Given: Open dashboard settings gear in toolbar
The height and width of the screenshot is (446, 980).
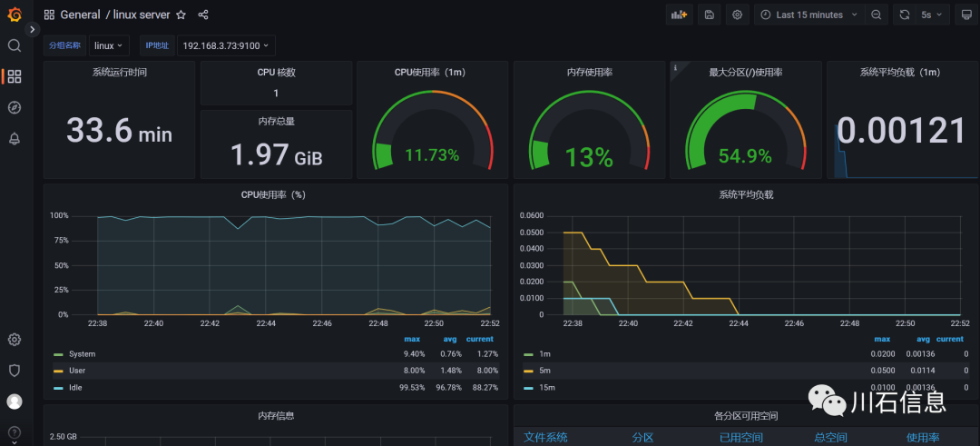Looking at the screenshot, I should tap(738, 15).
